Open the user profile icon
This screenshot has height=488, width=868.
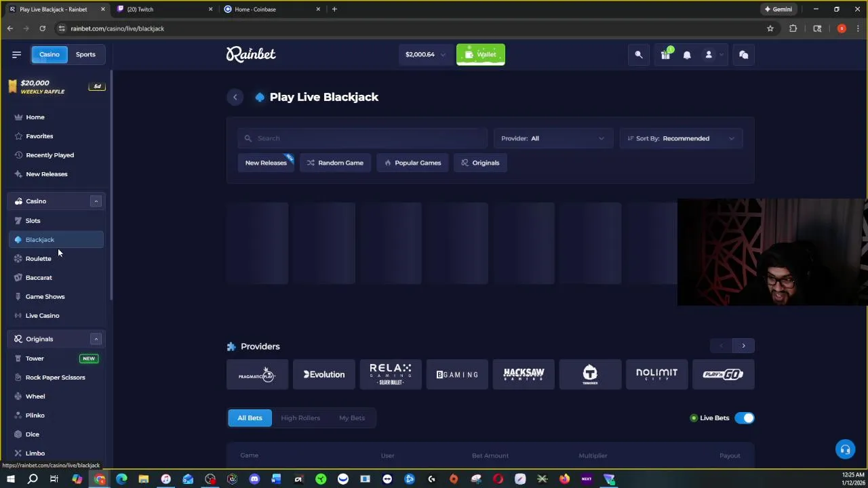click(x=709, y=55)
